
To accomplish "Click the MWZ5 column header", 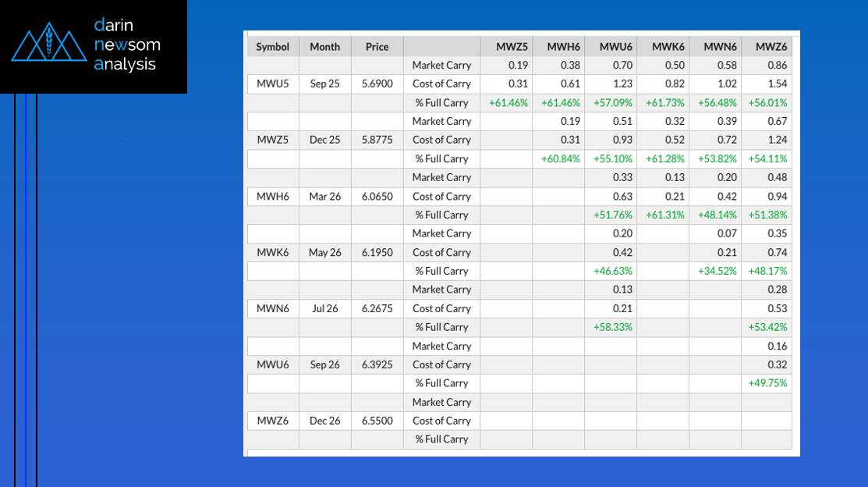I will click(x=512, y=47).
